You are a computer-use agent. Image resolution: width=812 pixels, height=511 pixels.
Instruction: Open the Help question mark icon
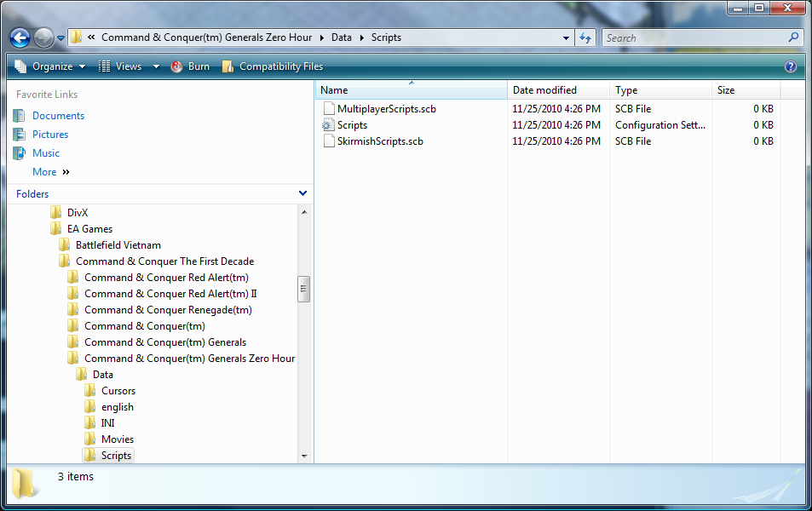(790, 66)
